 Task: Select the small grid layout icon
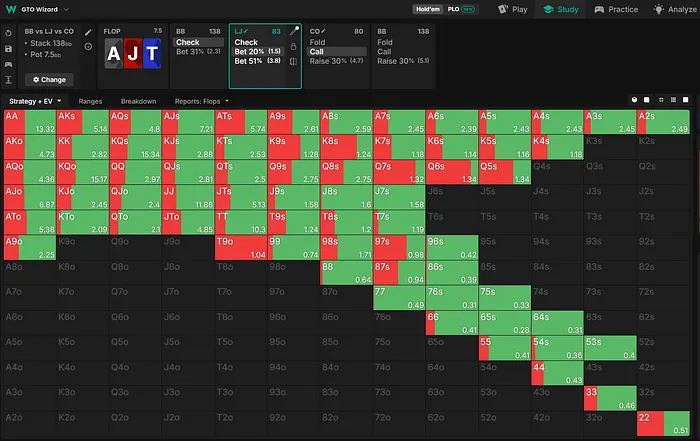(x=661, y=100)
